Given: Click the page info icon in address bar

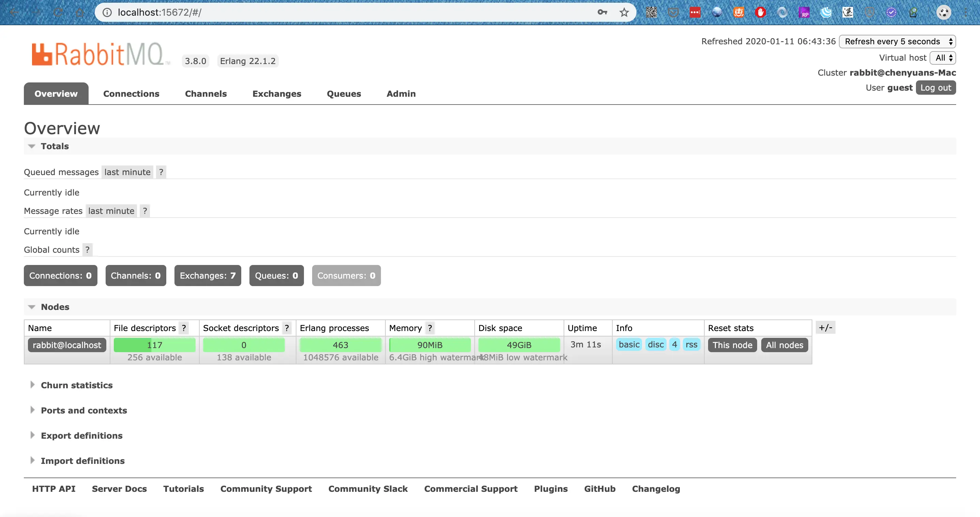Looking at the screenshot, I should click(108, 13).
